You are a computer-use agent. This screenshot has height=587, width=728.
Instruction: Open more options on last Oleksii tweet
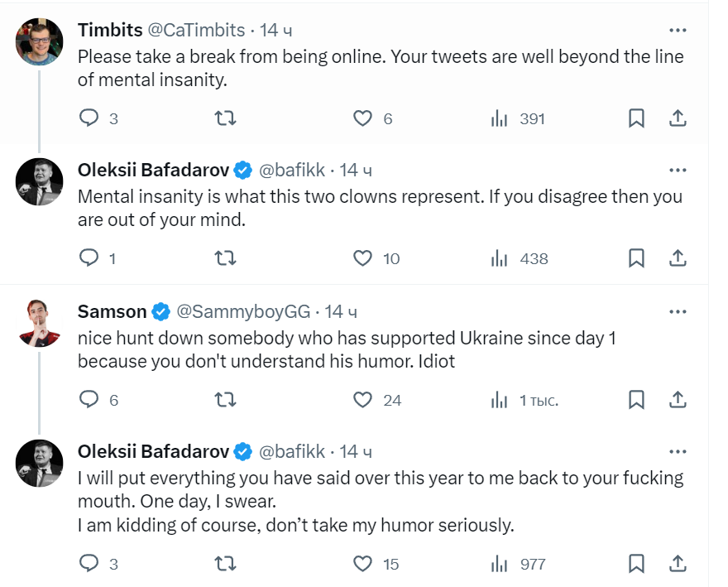(678, 452)
